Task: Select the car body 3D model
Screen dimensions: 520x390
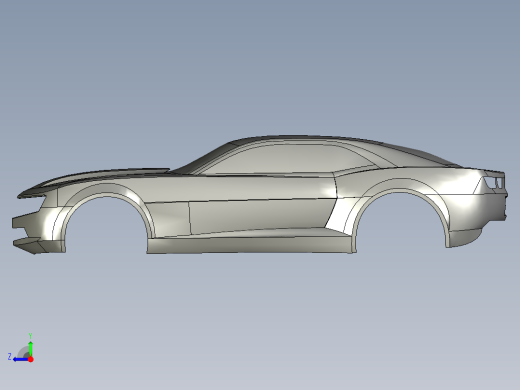Action: pos(260,195)
